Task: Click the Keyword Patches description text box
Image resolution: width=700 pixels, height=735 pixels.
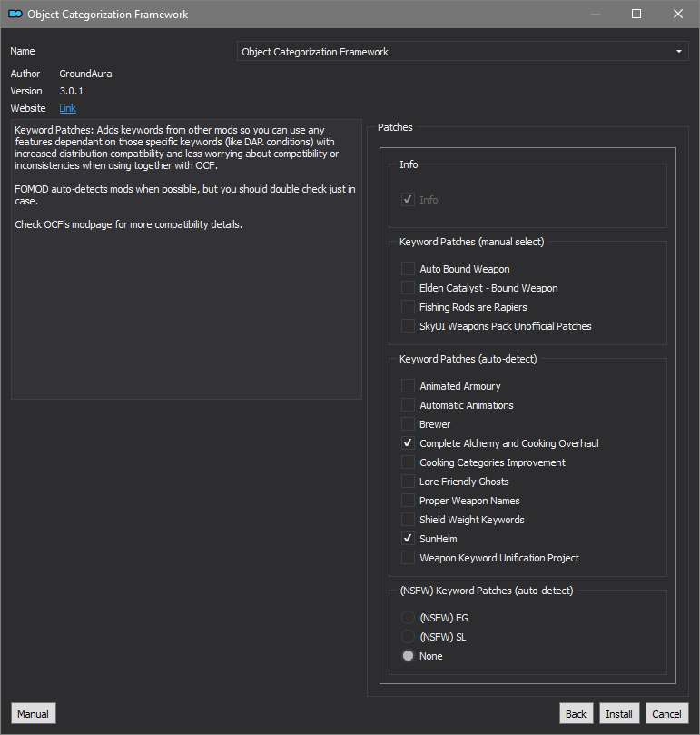Action: click(186, 259)
